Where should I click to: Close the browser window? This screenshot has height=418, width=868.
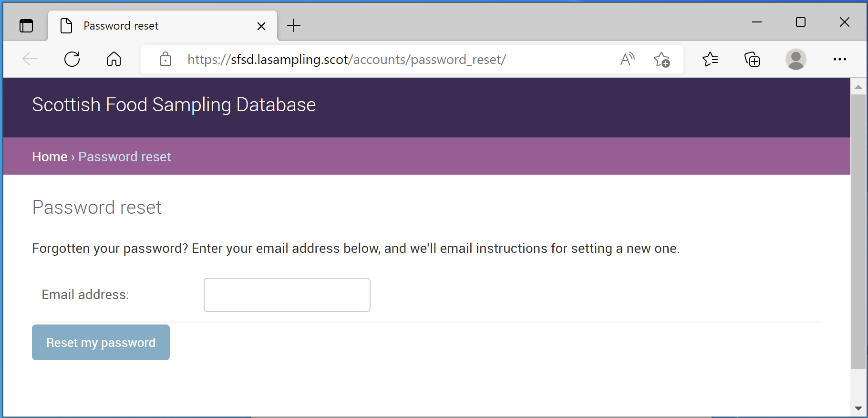(845, 22)
